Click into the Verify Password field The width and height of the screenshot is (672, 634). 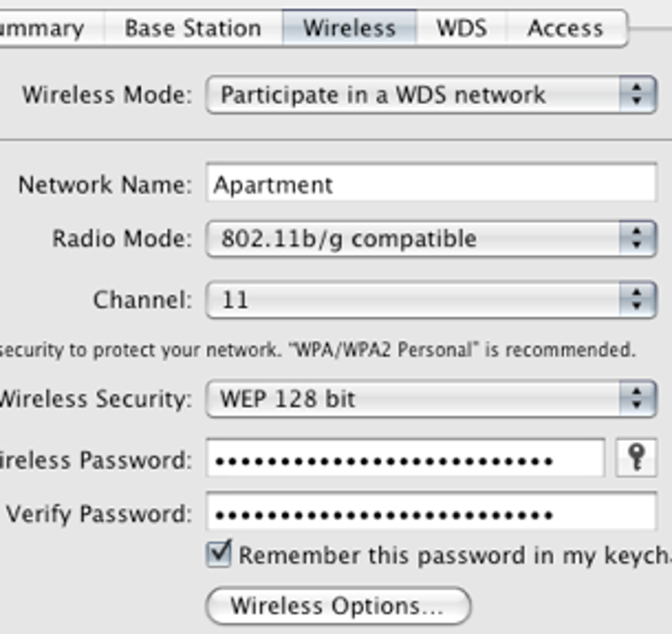pos(431,511)
